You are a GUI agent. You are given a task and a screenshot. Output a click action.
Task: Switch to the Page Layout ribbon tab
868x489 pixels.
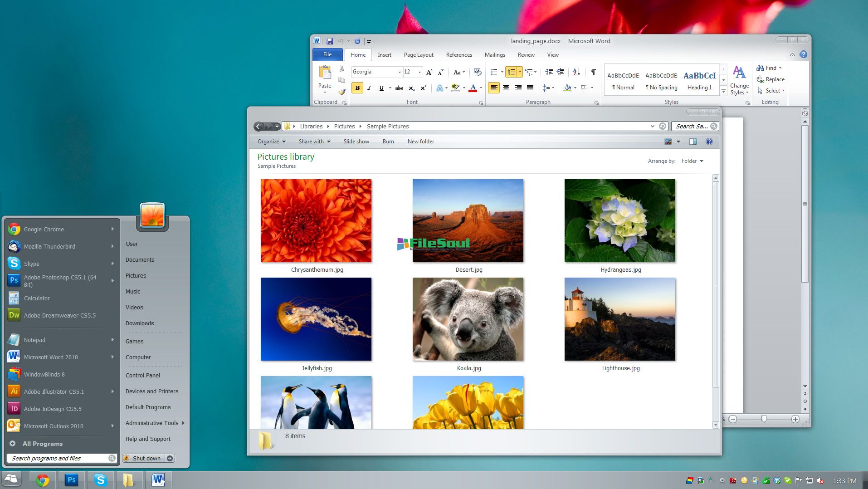click(x=418, y=55)
